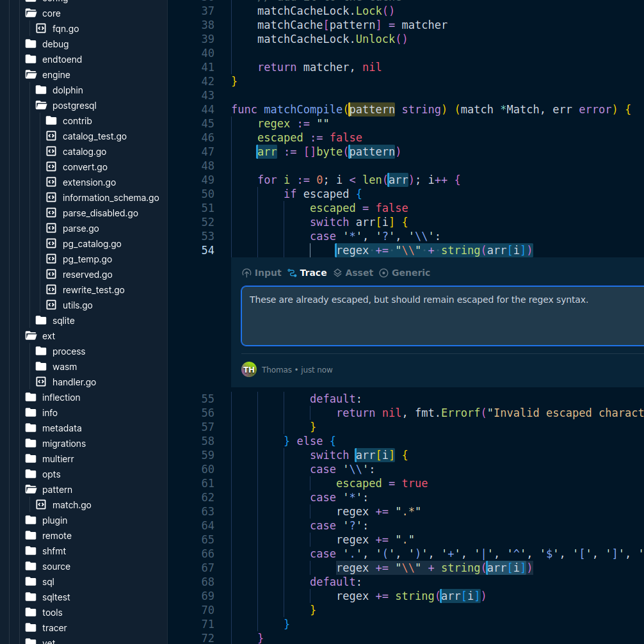Open the handler.go file
This screenshot has width=644, height=644.
tap(74, 382)
